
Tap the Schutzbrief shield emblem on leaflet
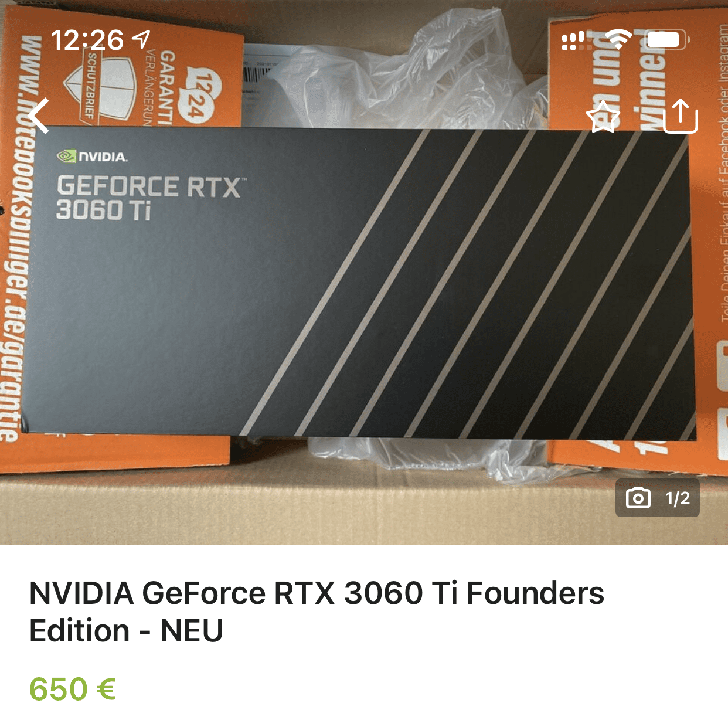tap(100, 88)
